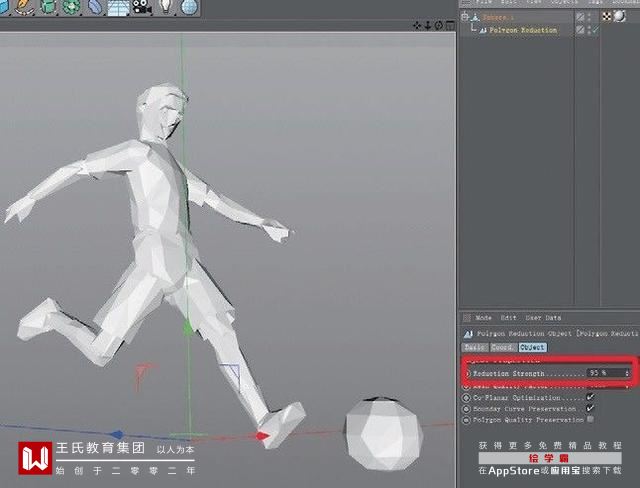The height and width of the screenshot is (488, 640).
Task: Open the Edit menu in attribute manager
Action: pos(509,317)
